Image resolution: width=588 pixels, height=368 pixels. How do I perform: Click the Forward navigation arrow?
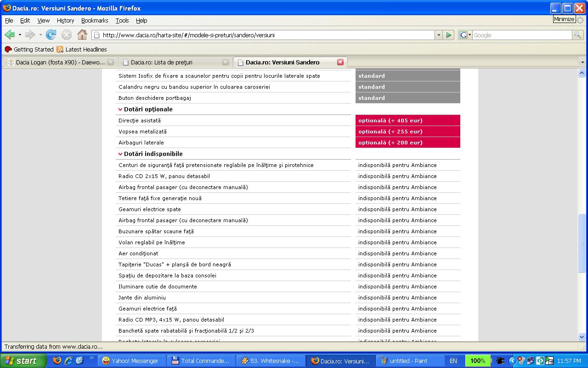(x=30, y=34)
